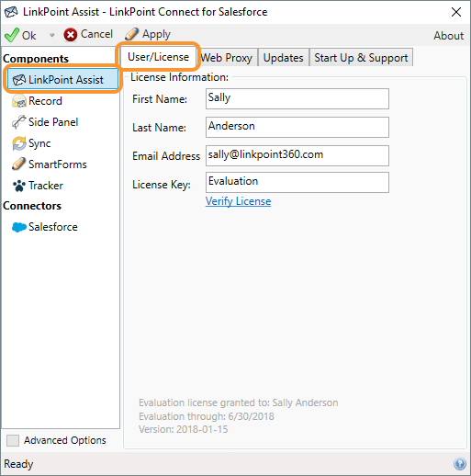
Task: Select the Tracker paw icon
Action: coord(19,186)
